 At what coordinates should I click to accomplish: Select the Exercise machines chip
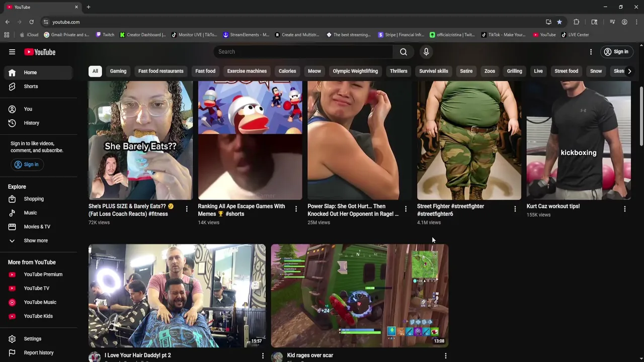[x=247, y=71]
